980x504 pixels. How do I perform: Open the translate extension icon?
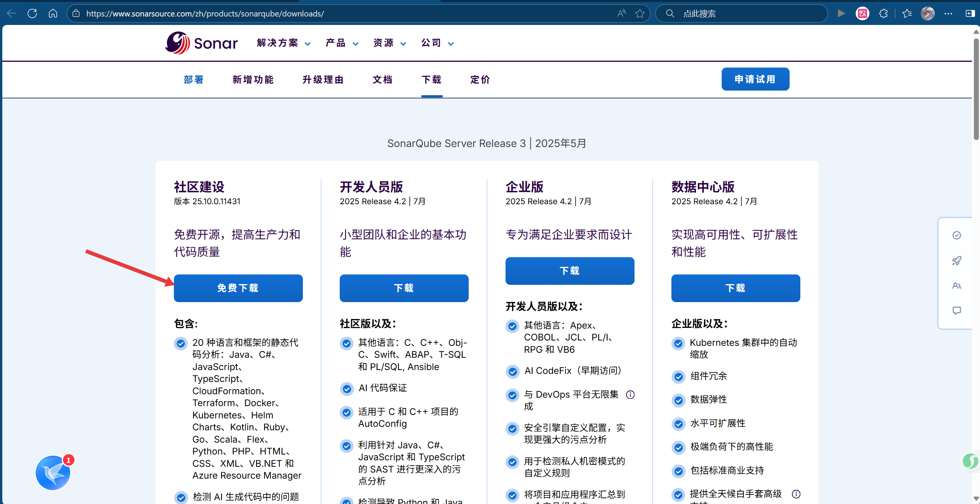point(863,13)
